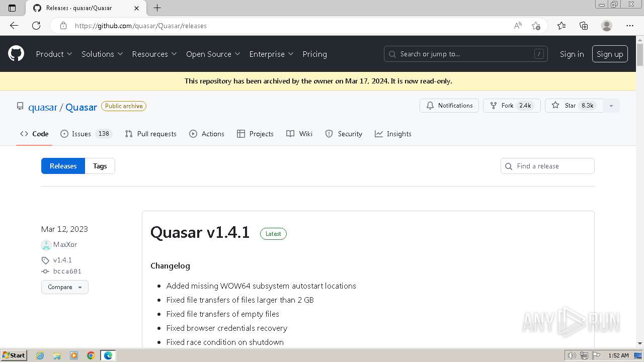This screenshot has height=362, width=644.
Task: Open the Favorites list icon
Action: point(561,26)
